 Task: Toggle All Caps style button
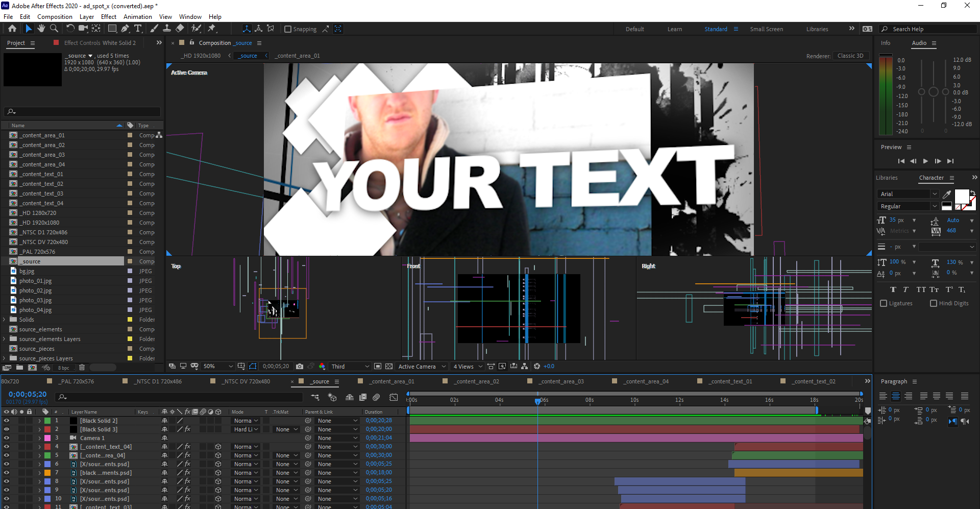921,289
